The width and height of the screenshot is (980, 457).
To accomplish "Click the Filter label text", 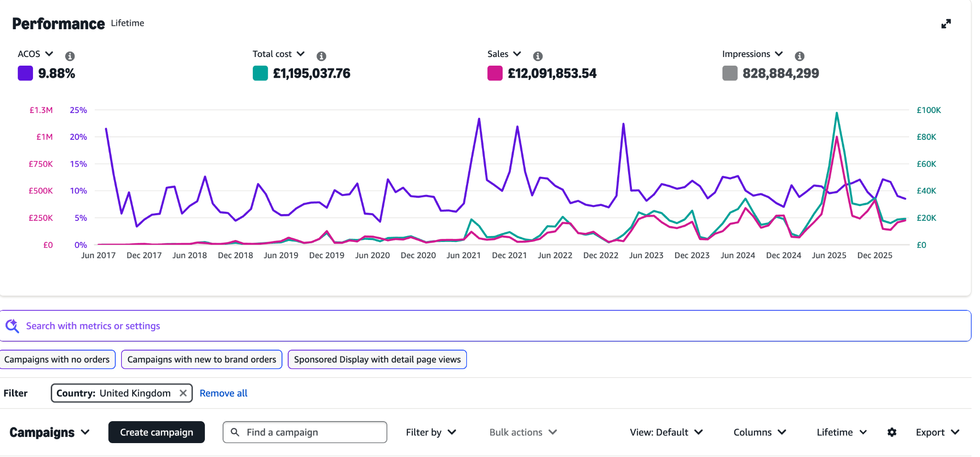I will [15, 393].
